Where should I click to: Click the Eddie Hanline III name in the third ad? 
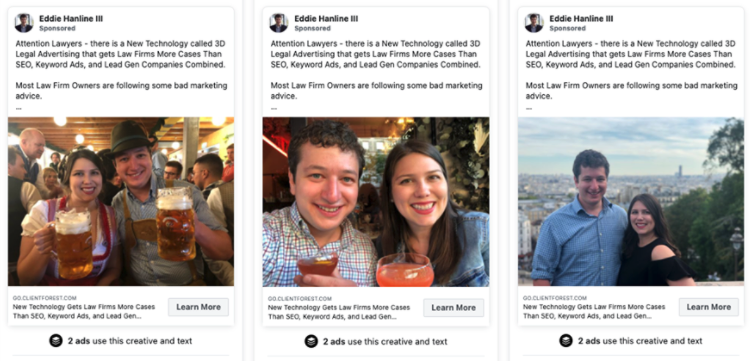pos(581,19)
